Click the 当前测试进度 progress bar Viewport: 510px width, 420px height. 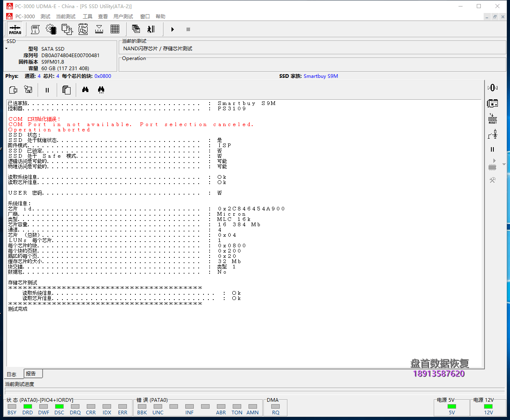(255, 391)
